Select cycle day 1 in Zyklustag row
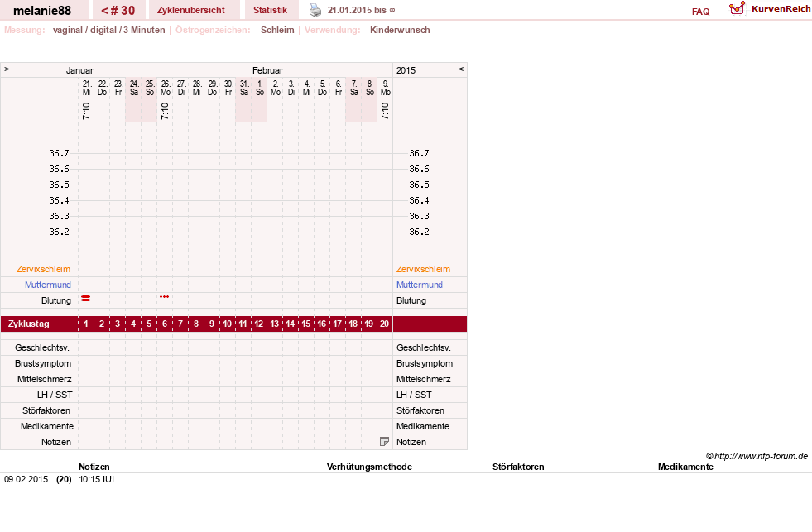 (x=86, y=324)
